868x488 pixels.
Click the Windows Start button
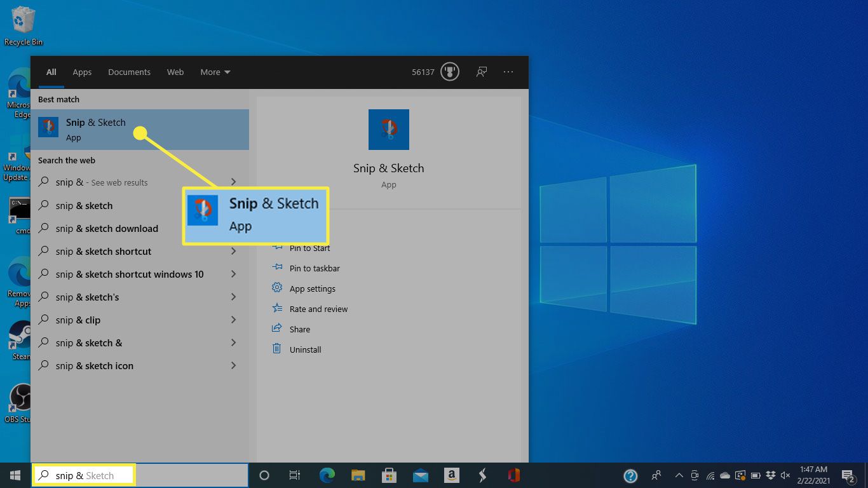click(x=15, y=475)
